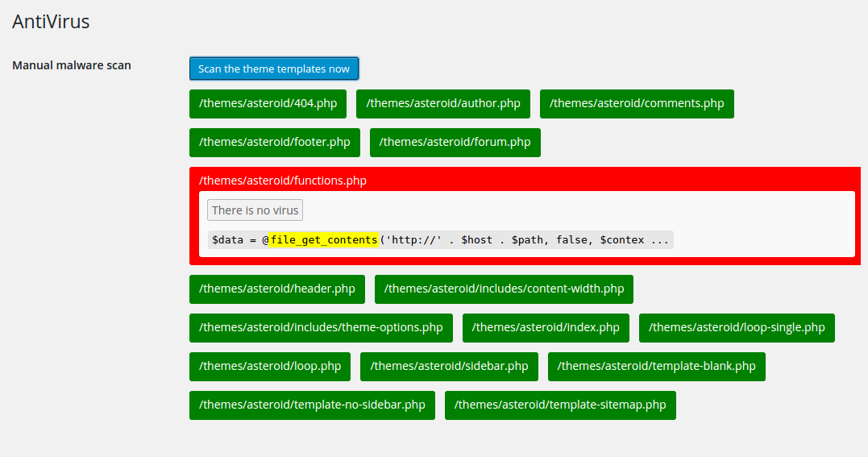Open the includes/theme-options.php result
The width and height of the screenshot is (868, 457).
click(321, 327)
